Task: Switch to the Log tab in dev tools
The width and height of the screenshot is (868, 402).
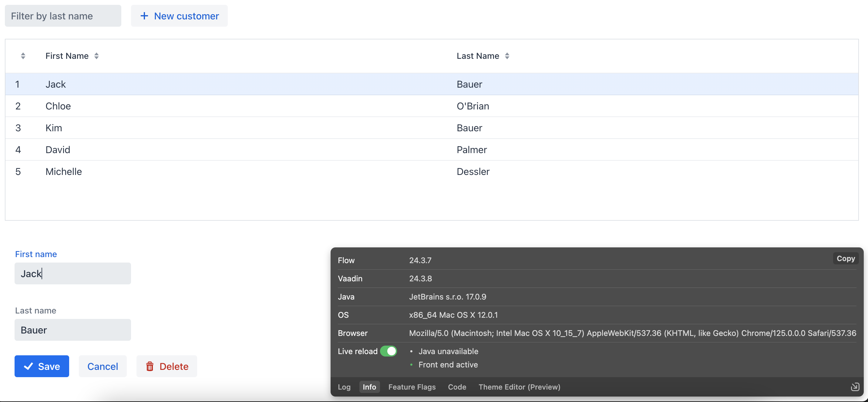Action: [344, 387]
